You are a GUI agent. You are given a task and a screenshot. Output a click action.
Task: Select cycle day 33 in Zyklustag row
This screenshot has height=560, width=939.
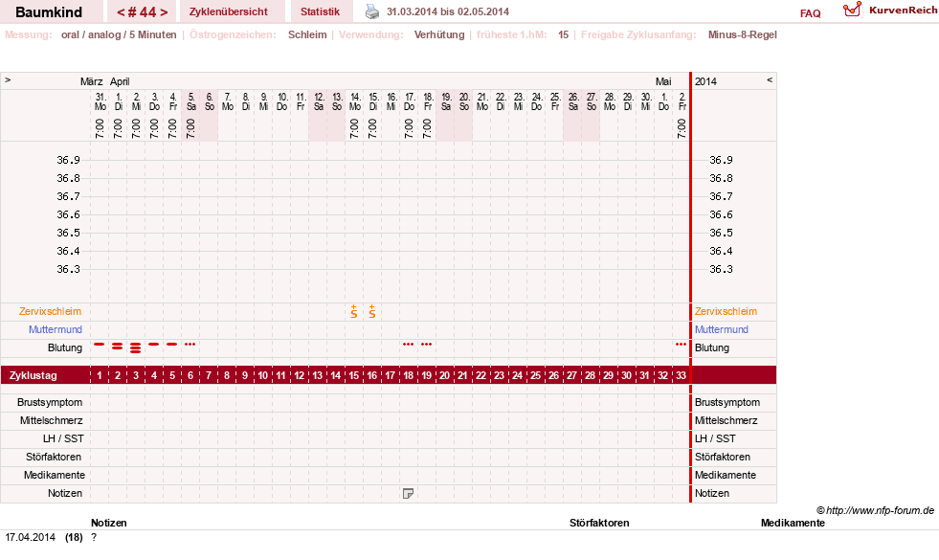(681, 375)
